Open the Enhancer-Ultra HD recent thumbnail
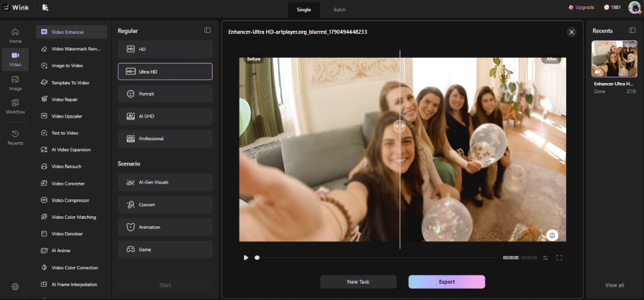Image resolution: width=644 pixels, height=300 pixels. (x=614, y=58)
